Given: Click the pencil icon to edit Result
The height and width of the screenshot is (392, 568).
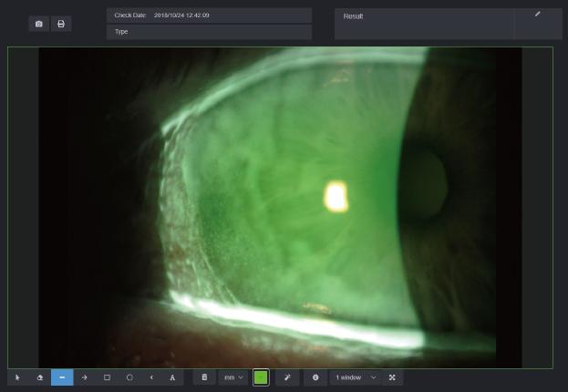Looking at the screenshot, I should click(538, 15).
